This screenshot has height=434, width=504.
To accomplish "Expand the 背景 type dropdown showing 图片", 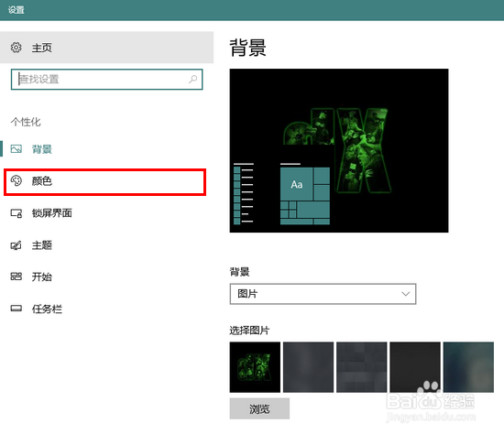I will coord(323,294).
